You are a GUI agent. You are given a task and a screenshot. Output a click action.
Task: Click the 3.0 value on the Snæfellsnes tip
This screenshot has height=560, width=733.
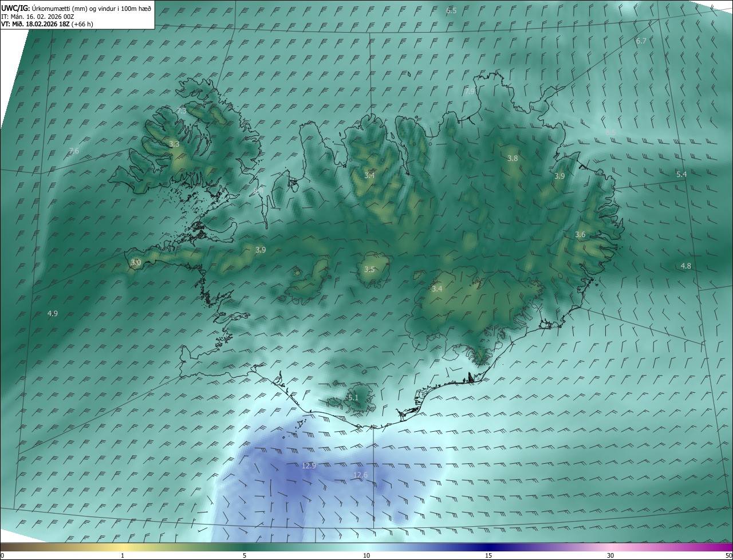click(x=136, y=262)
